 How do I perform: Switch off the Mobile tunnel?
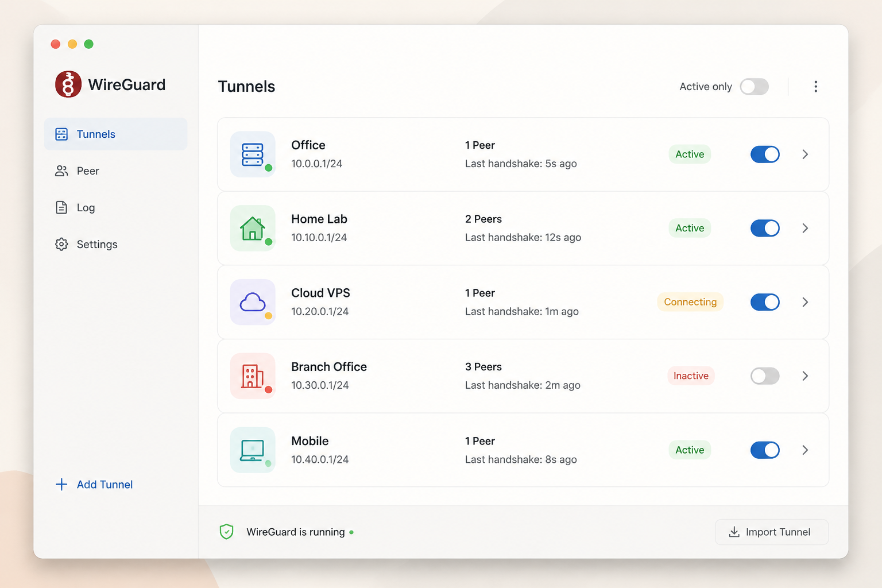[x=765, y=450]
